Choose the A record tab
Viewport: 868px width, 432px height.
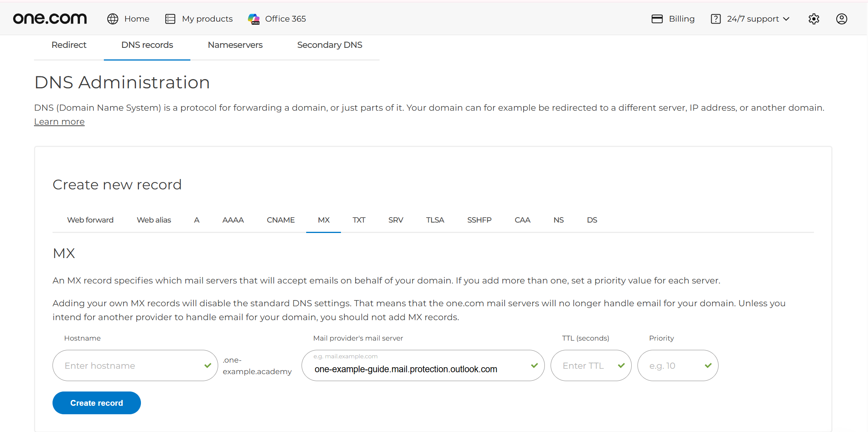pos(197,220)
